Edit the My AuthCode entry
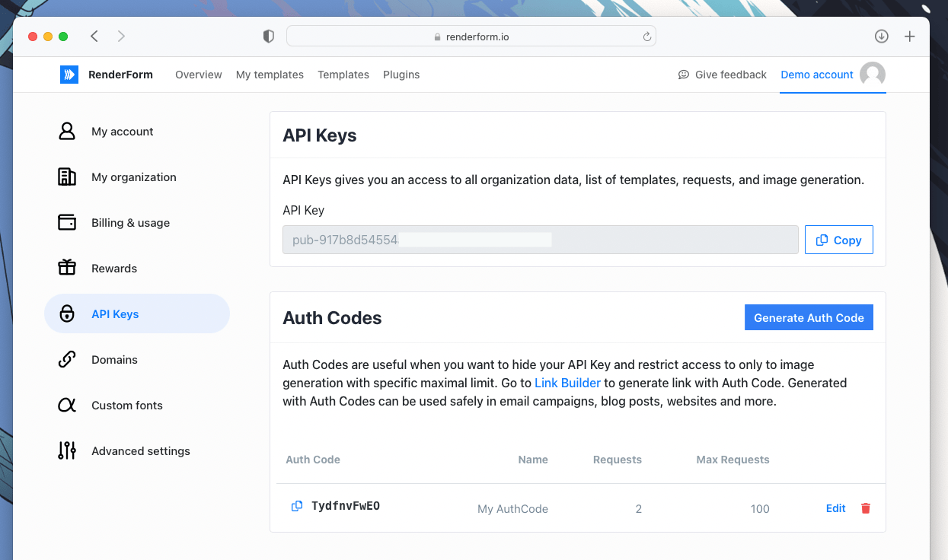 tap(835, 508)
